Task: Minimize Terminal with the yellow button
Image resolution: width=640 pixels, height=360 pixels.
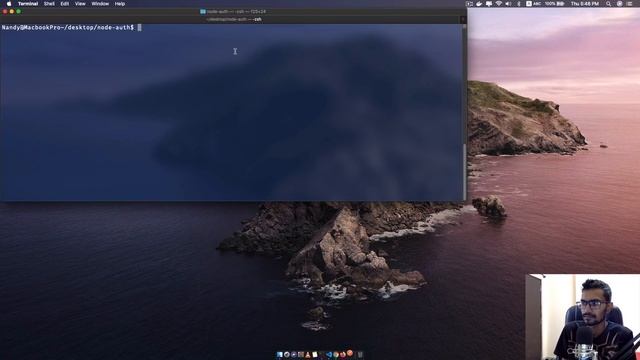Action: click(12, 11)
